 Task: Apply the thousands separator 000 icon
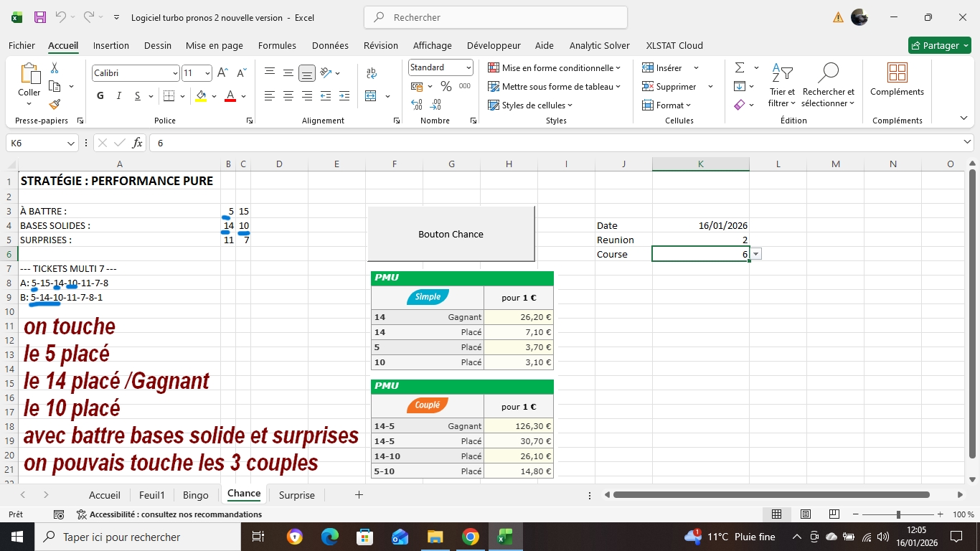pyautogui.click(x=465, y=87)
